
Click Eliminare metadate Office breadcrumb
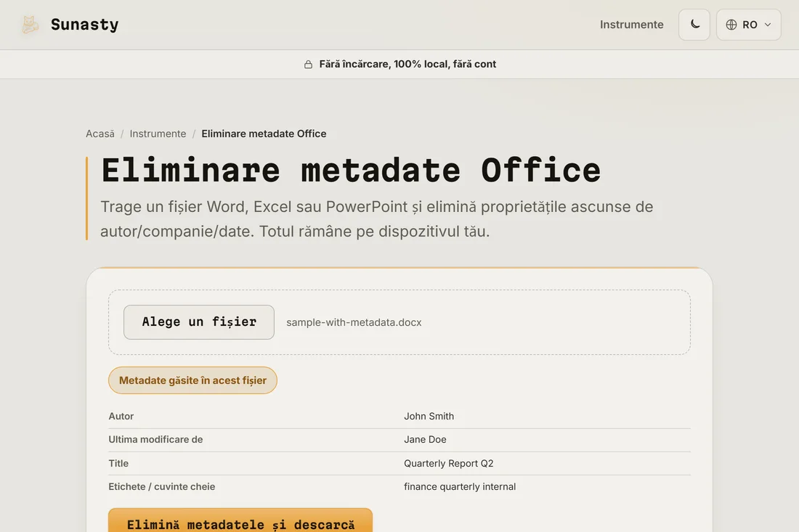pos(264,134)
